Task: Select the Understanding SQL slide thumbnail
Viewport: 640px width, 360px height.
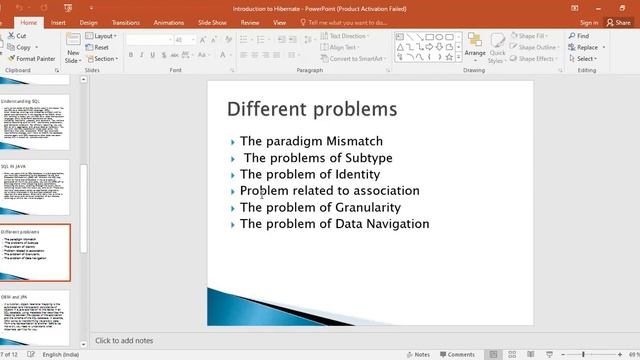Action: [x=35, y=122]
